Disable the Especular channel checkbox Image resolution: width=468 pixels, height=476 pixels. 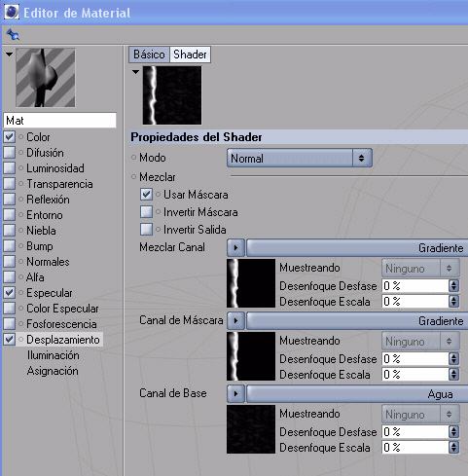click(9, 292)
